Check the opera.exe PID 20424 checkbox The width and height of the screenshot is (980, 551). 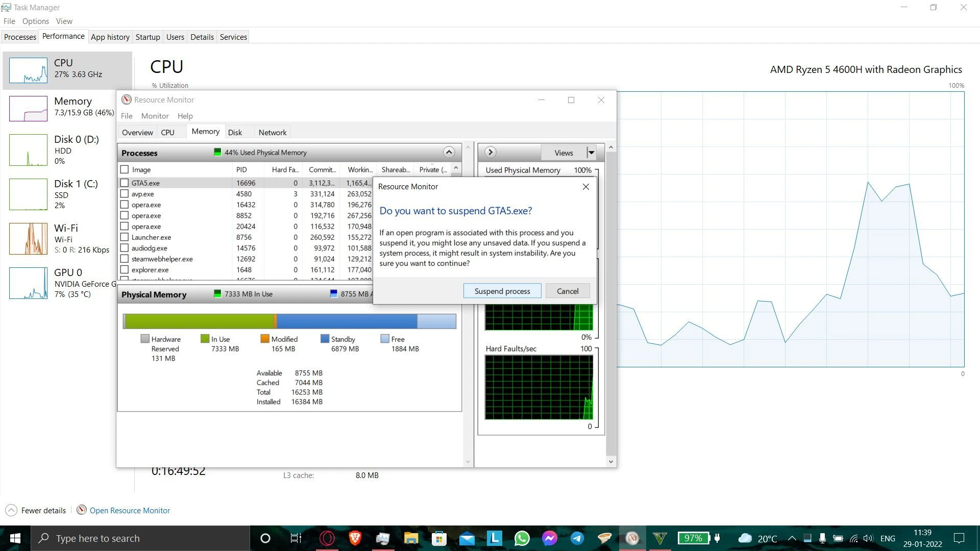pyautogui.click(x=125, y=226)
